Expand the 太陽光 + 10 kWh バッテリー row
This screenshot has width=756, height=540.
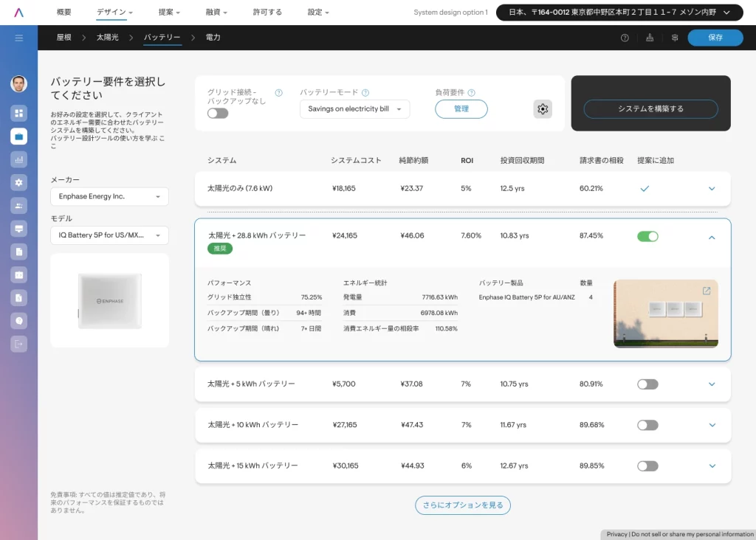pyautogui.click(x=712, y=425)
